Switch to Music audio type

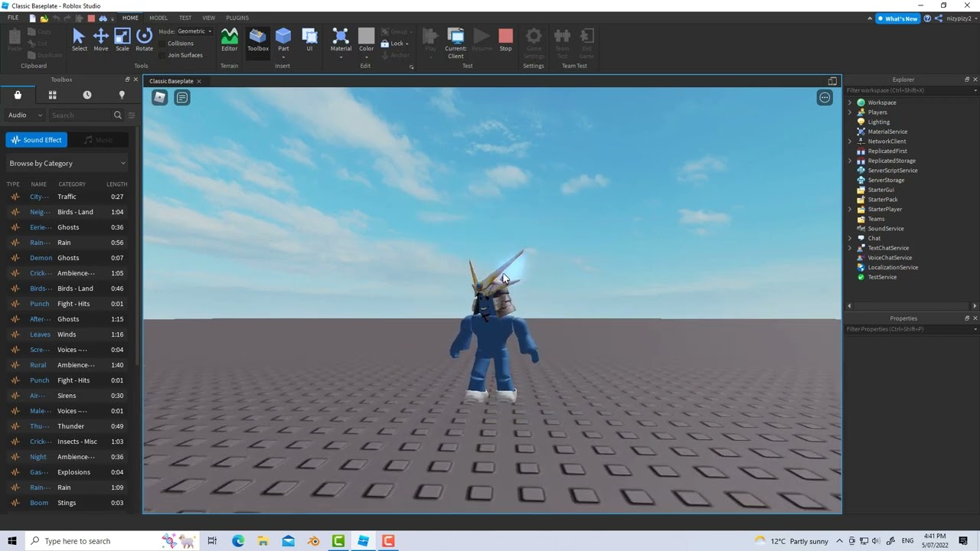[x=98, y=140]
